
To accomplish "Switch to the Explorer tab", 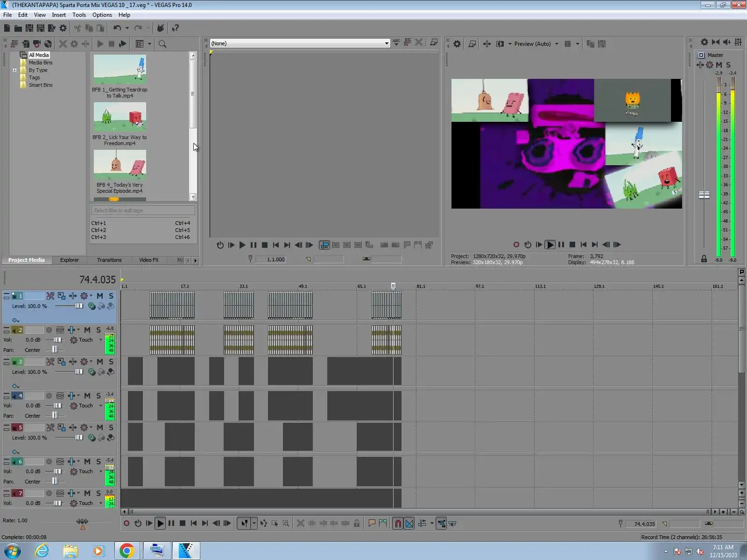I will (70, 260).
